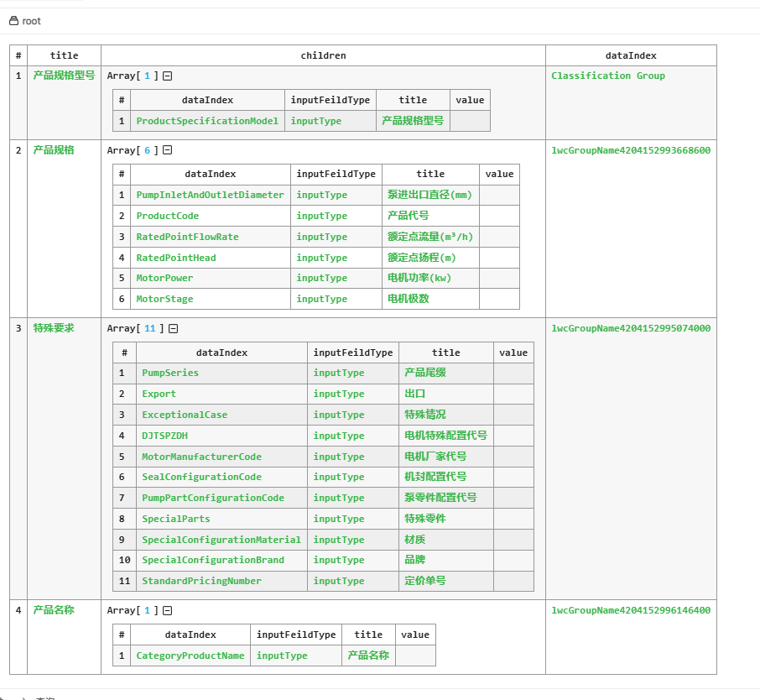Select the ProductSpecificationModel dataIndex link
The image size is (760, 700).
coord(206,121)
